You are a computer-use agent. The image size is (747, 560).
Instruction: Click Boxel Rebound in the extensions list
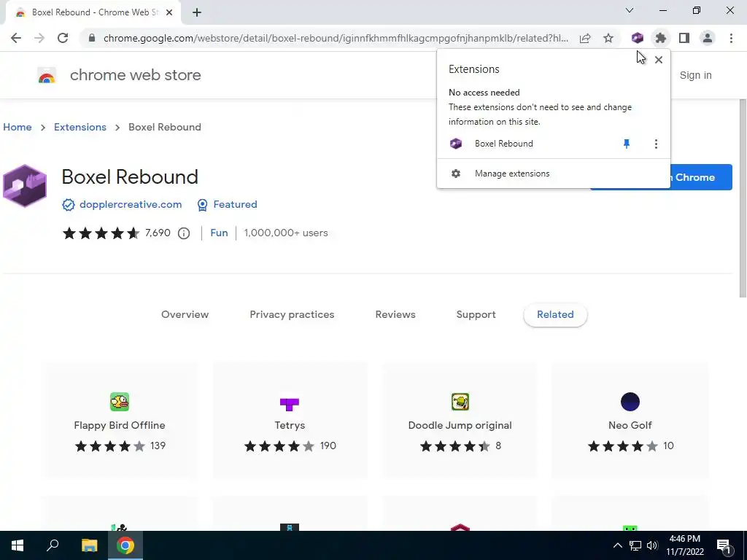(x=503, y=144)
